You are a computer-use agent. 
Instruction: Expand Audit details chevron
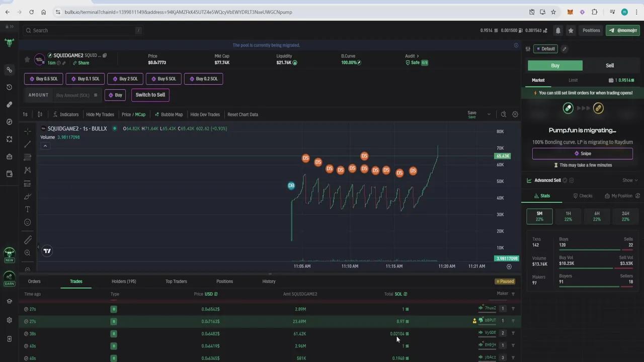[x=418, y=56]
